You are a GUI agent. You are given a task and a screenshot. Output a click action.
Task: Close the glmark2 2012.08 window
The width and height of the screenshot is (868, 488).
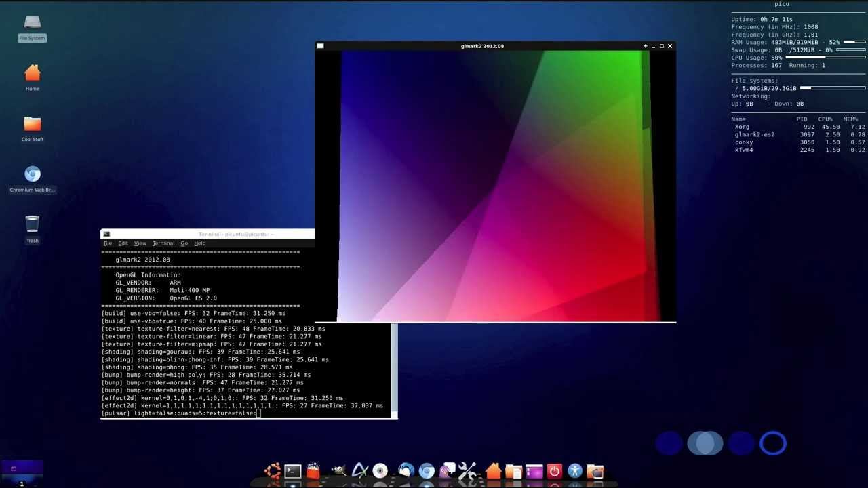670,46
